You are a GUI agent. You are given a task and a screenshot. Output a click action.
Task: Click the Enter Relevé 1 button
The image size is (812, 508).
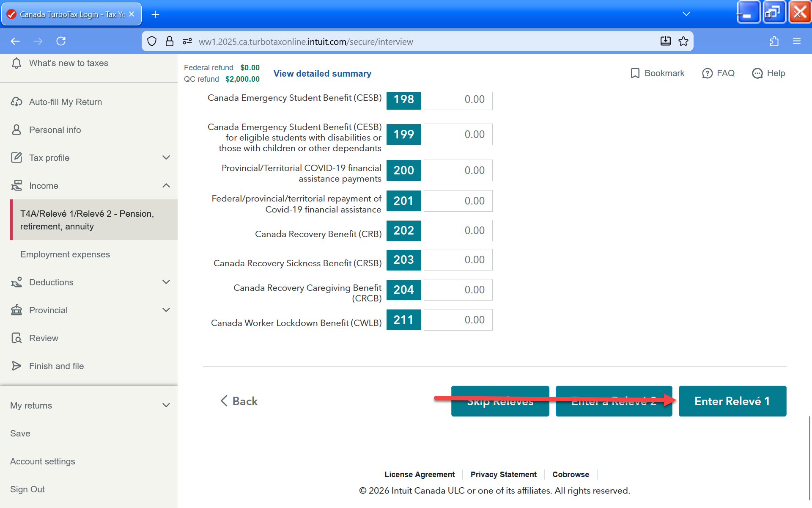point(732,401)
